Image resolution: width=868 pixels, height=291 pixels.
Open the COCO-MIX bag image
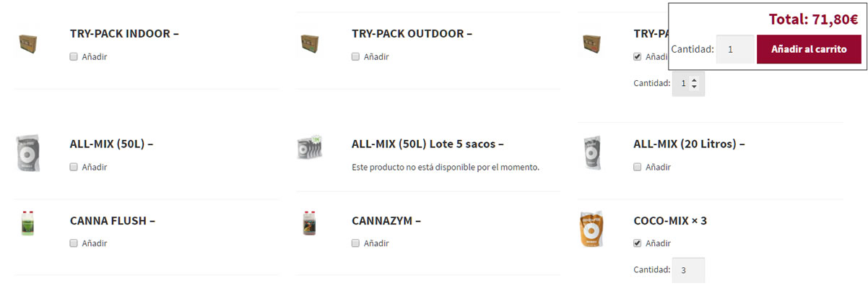[591, 229]
